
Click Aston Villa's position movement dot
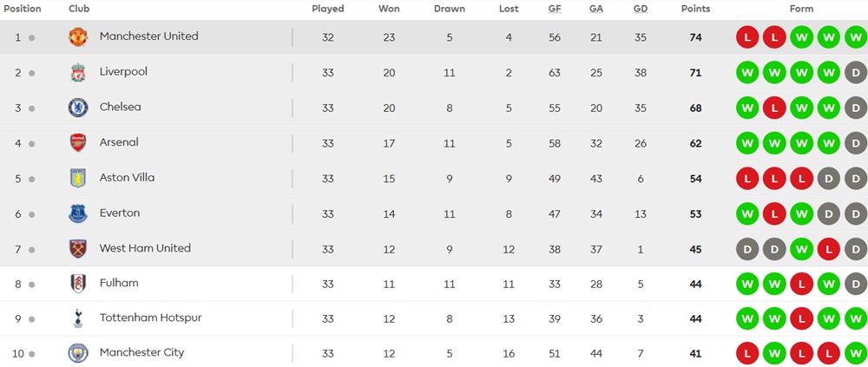[32, 179]
